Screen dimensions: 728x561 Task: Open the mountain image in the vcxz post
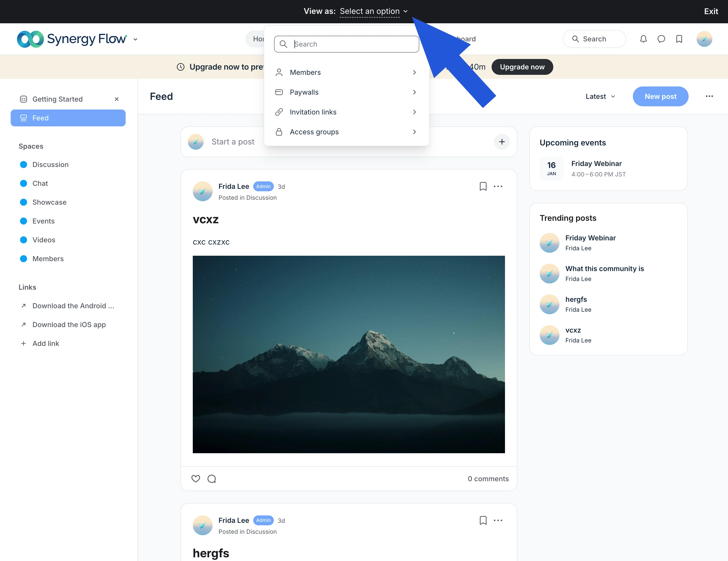tap(349, 354)
